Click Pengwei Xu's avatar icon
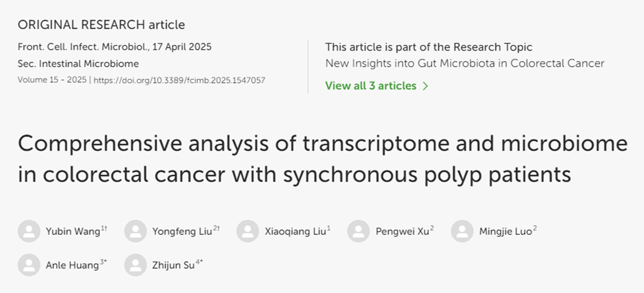The height and width of the screenshot is (293, 644). tap(358, 231)
